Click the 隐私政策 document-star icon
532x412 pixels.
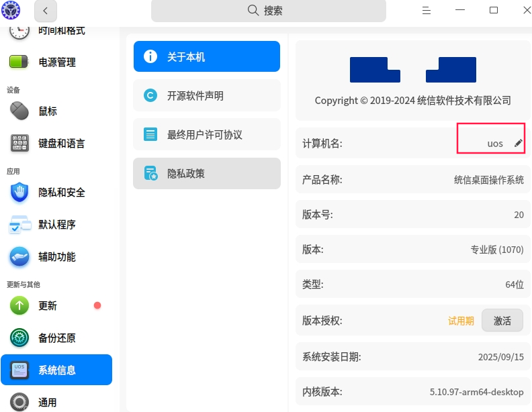151,173
